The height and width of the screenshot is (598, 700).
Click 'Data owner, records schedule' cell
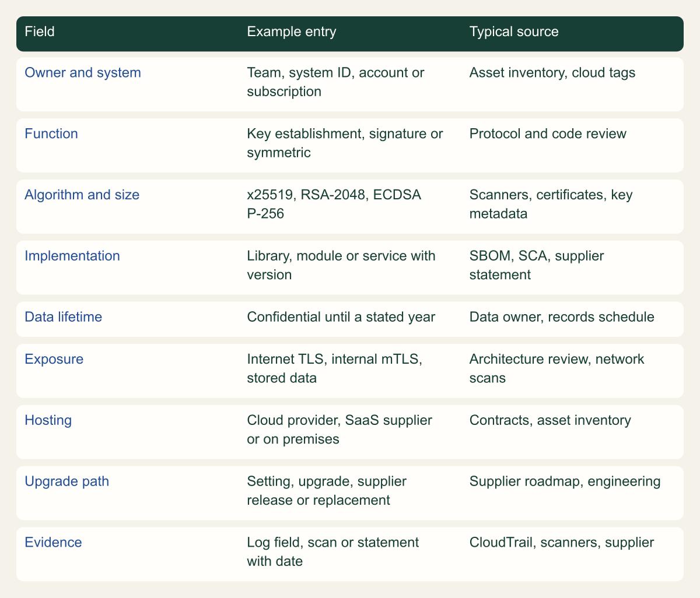click(572, 319)
